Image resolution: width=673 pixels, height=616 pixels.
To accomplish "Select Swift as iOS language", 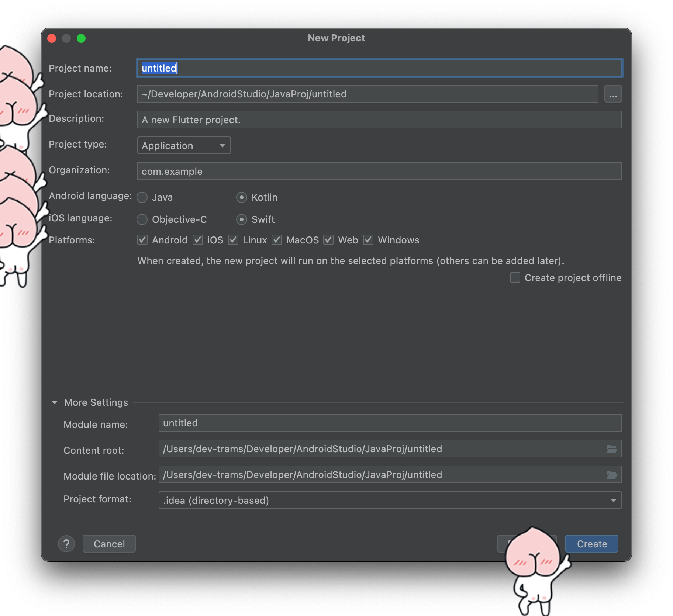I will [242, 219].
